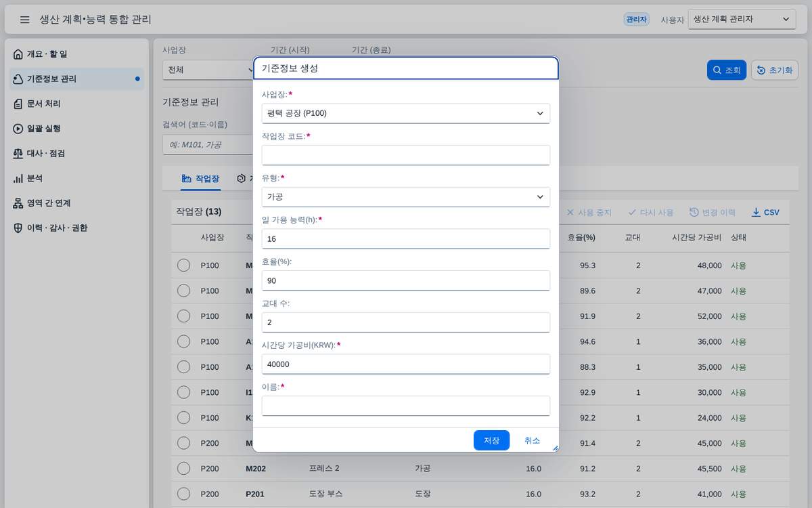Viewport: 812px width, 508px height.
Task: Click the 조회 search button
Action: click(727, 70)
